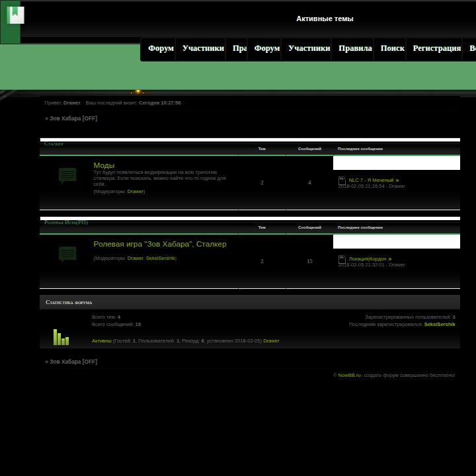Open moderator Drawer link under Моды
Screen dimensions: 476x476
(136, 192)
